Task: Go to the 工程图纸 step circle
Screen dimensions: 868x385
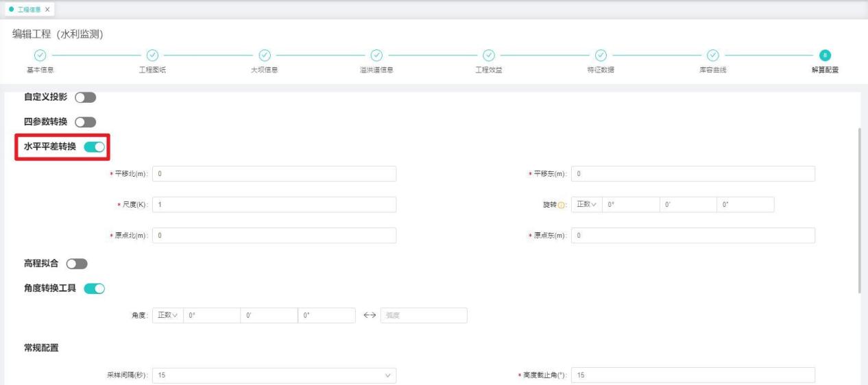Action: coord(152,55)
